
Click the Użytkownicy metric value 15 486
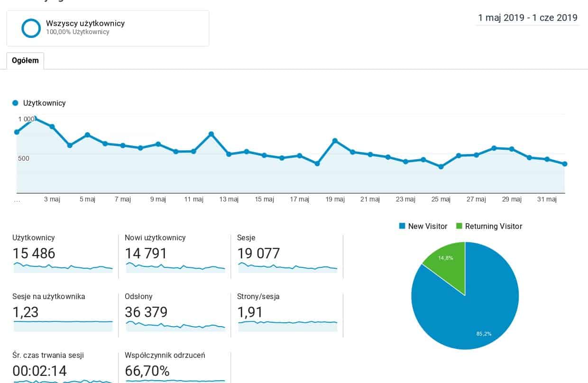point(34,254)
